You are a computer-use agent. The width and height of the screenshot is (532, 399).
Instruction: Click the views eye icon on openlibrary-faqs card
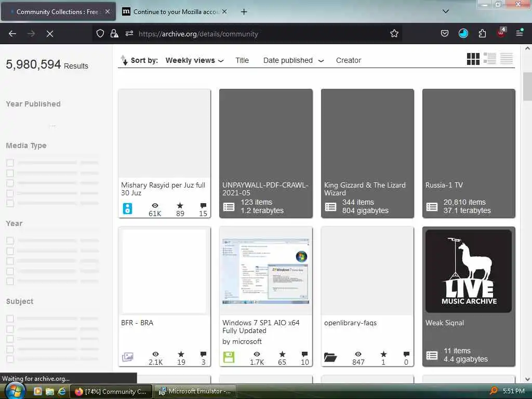pos(358,354)
